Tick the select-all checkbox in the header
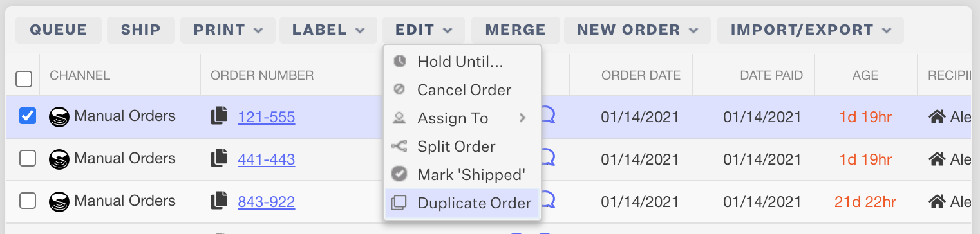Screen dimensions: 980x234 [24, 79]
